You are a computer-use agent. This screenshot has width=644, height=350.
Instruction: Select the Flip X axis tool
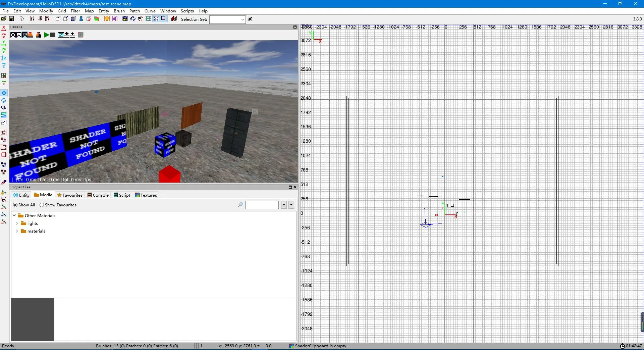(x=4, y=28)
